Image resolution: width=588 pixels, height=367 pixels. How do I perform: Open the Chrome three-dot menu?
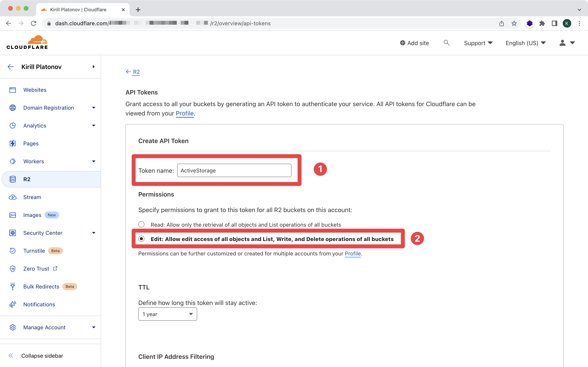[x=579, y=23]
